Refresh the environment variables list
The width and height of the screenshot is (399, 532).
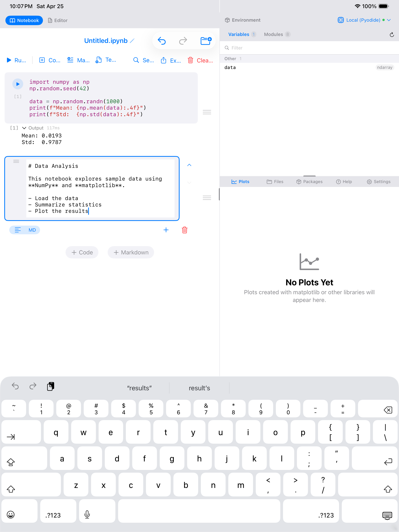392,35
